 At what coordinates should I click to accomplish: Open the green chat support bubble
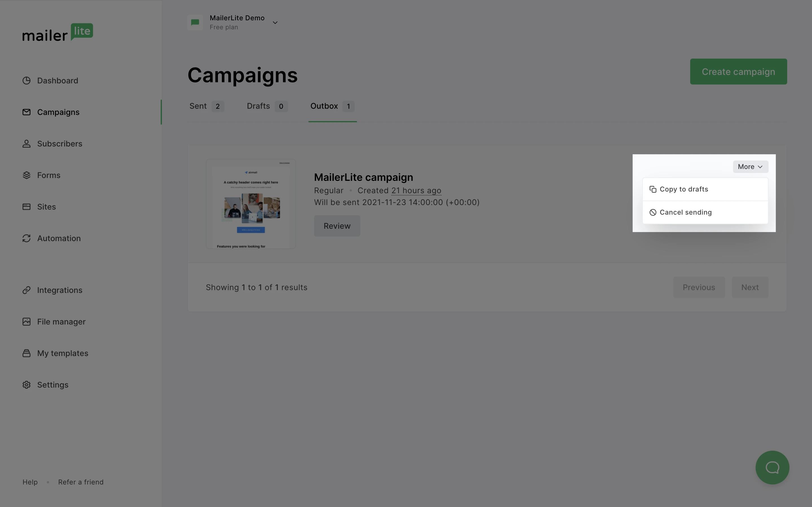click(772, 467)
